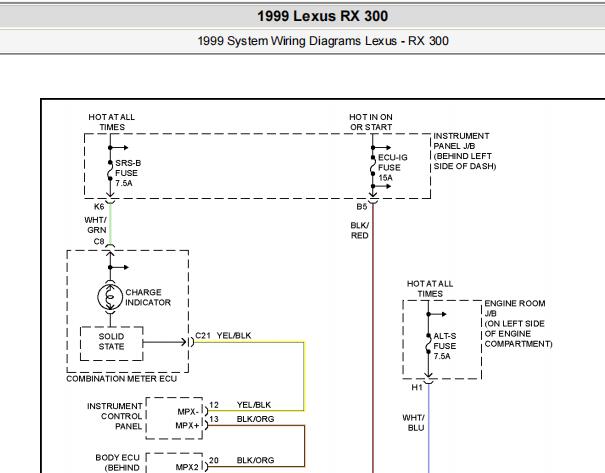
Task: Click the '1999 Lexus RX 300' title
Action: 323,16
